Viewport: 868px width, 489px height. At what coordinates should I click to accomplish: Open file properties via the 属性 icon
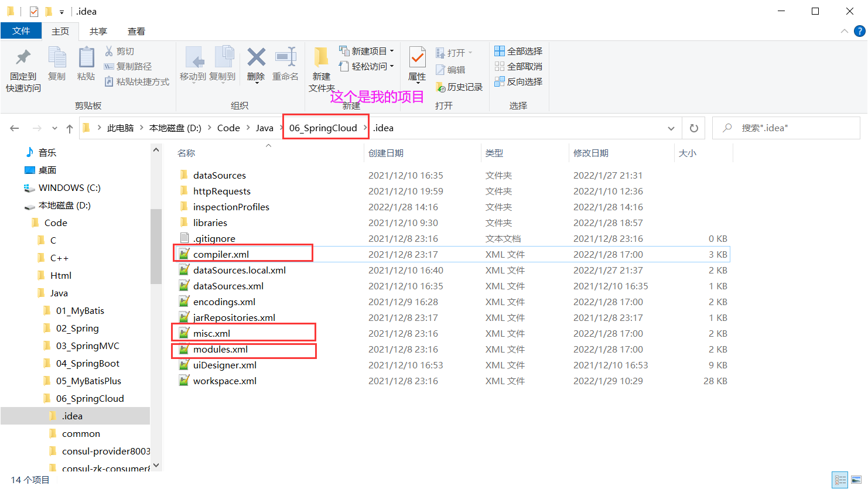click(416, 61)
